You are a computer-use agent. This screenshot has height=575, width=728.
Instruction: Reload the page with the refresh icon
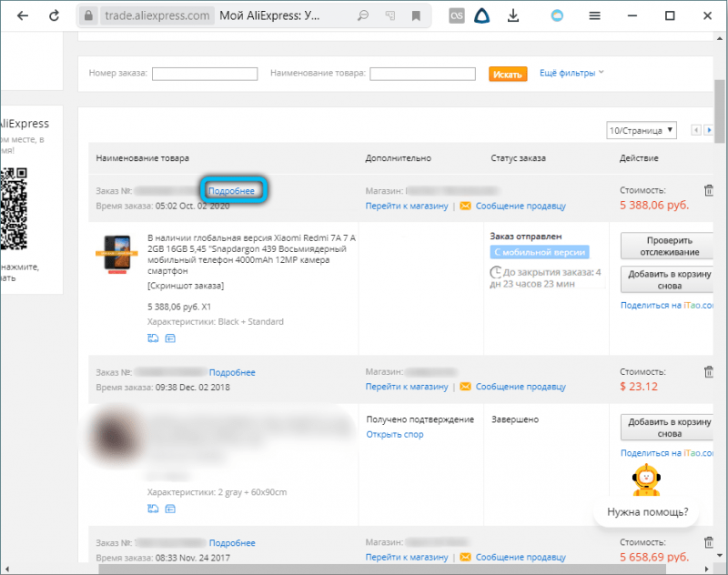55,15
